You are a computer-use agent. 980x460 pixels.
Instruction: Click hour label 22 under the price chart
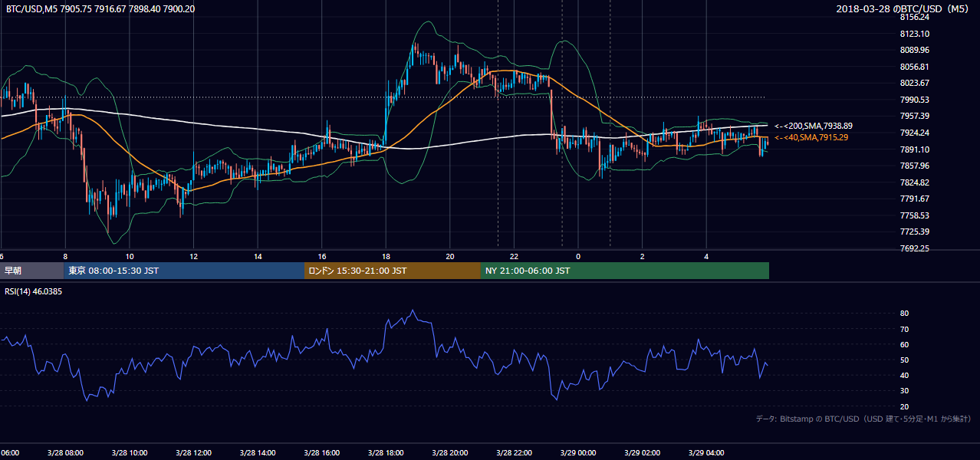[x=514, y=256]
